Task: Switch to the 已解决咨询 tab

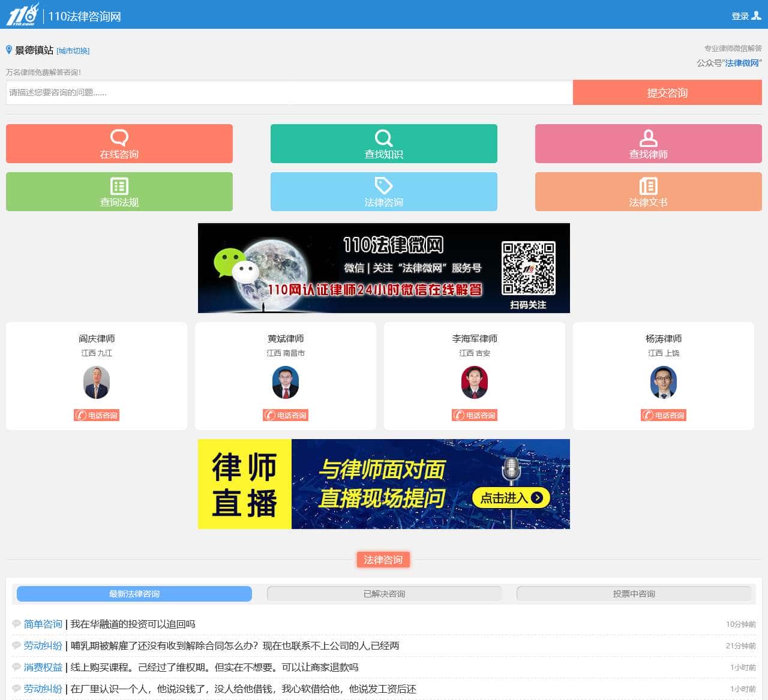Action: (385, 594)
